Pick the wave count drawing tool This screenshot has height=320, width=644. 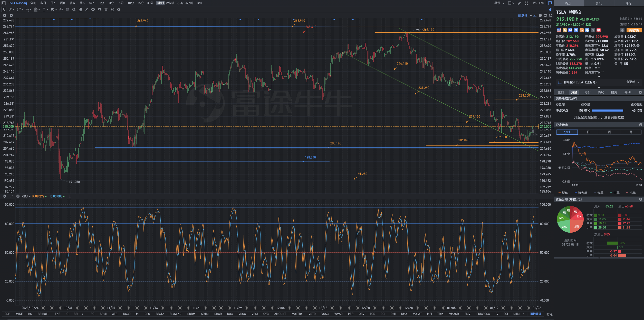[x=27, y=10]
